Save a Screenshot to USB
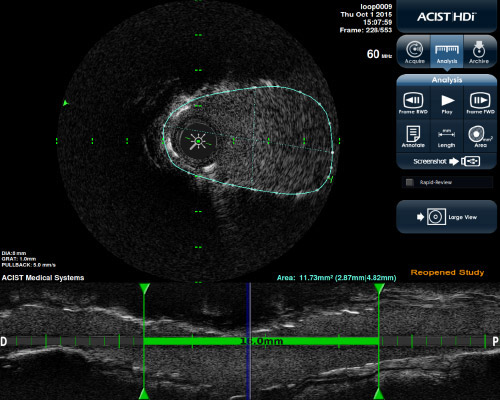 [447, 161]
